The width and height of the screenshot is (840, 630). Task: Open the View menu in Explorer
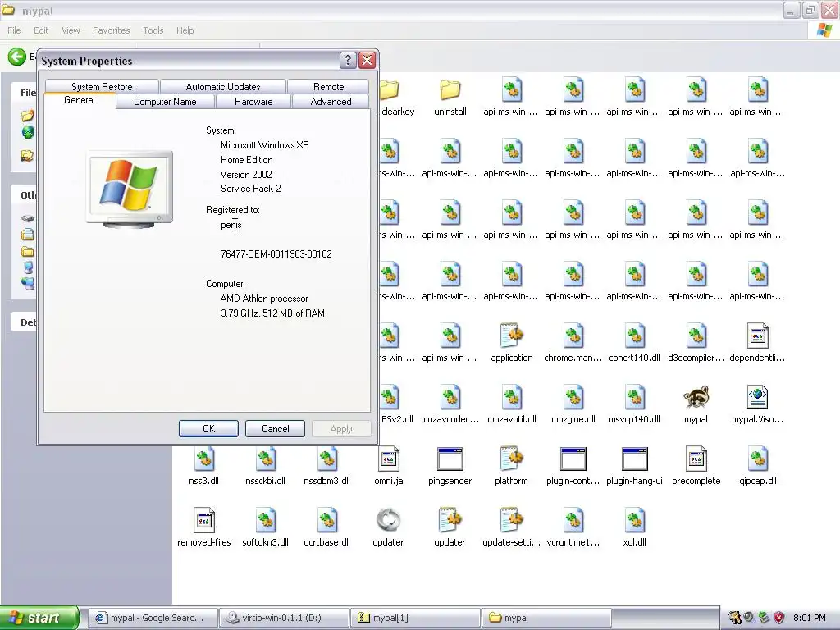tap(71, 30)
